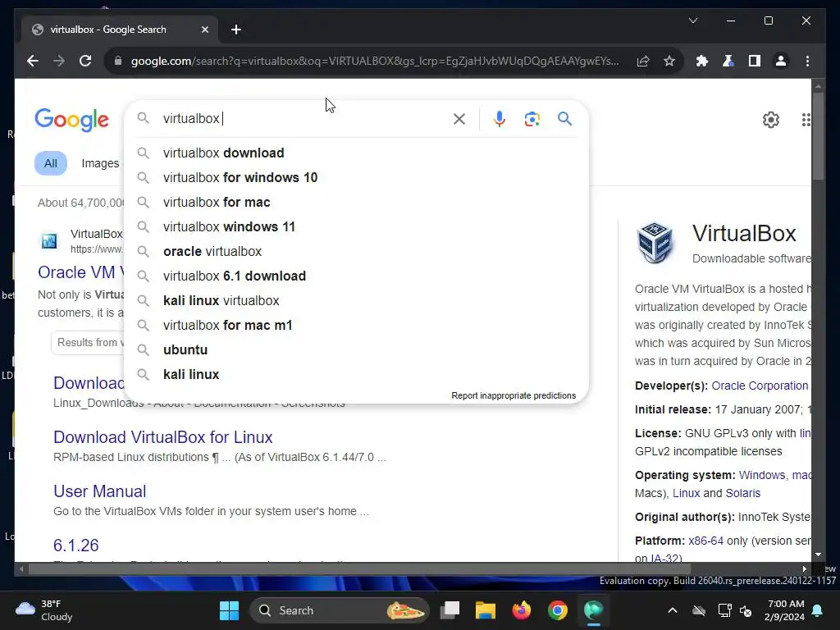Choose suggestion virtualbox 6.1 download
This screenshot has height=630, width=840.
tap(356, 276)
